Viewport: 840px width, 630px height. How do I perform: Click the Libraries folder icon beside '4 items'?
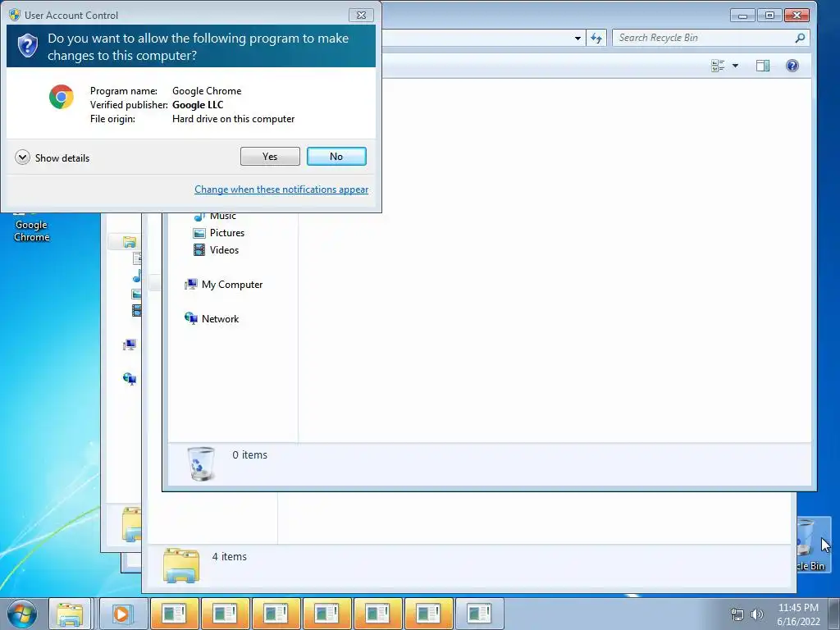point(181,565)
